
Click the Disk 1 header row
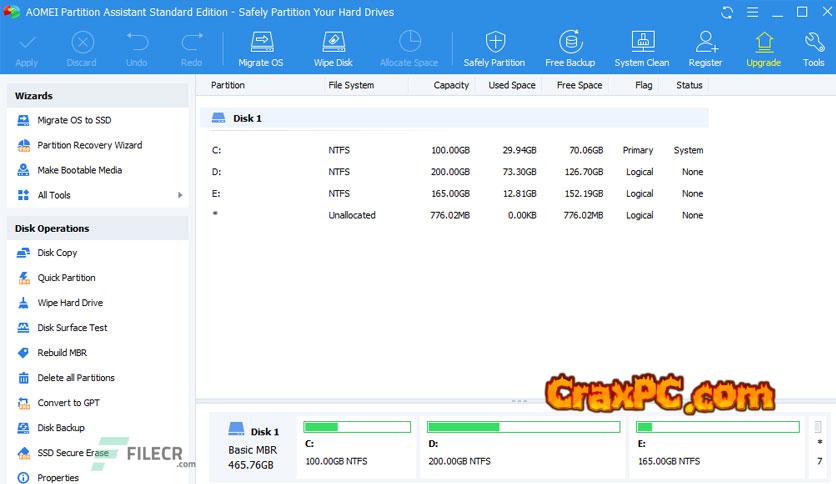point(455,118)
